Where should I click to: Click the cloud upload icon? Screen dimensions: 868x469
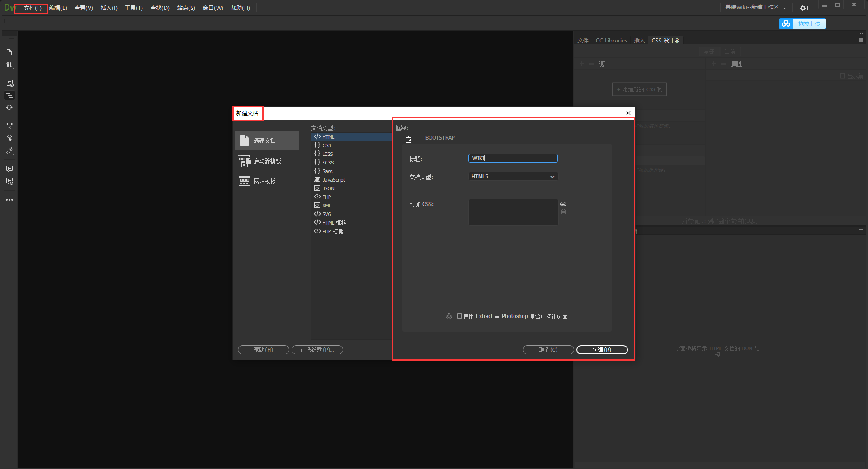[x=786, y=24]
